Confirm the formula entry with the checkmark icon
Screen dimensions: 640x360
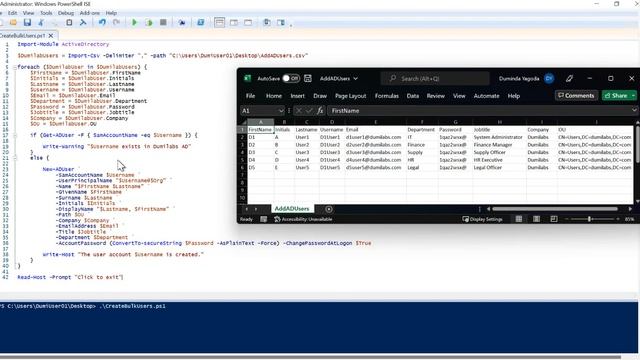click(309, 111)
